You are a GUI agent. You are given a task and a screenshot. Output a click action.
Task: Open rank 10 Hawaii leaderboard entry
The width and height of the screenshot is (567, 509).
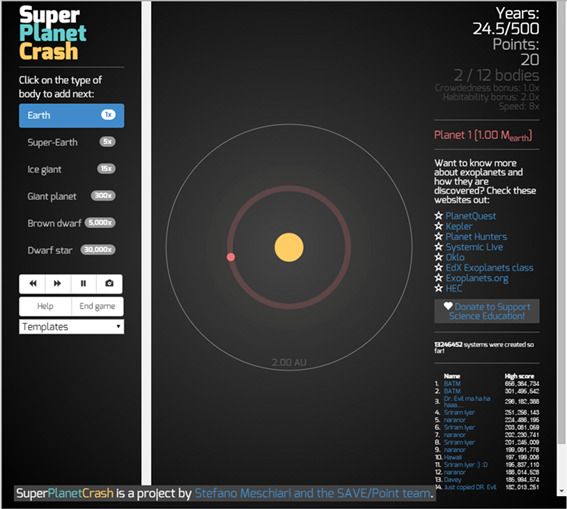coord(453,458)
